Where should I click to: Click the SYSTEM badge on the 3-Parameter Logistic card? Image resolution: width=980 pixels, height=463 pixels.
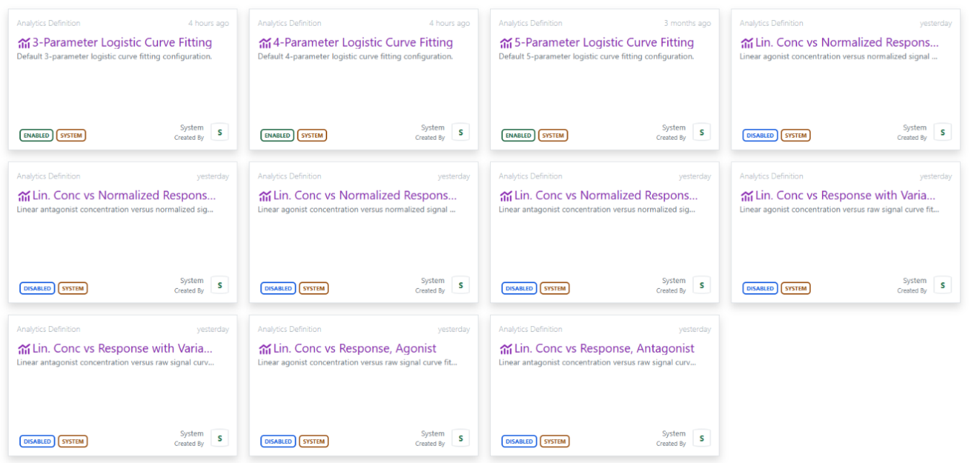pyautogui.click(x=71, y=135)
